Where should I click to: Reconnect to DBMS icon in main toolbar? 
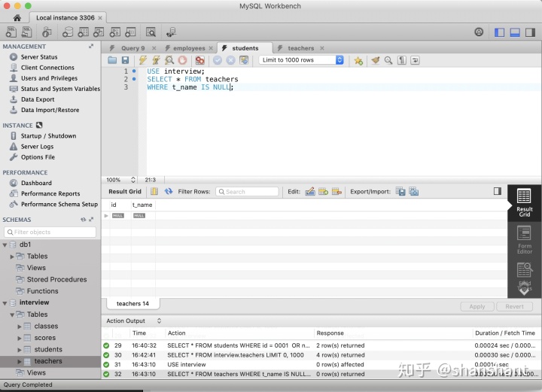pos(171,32)
